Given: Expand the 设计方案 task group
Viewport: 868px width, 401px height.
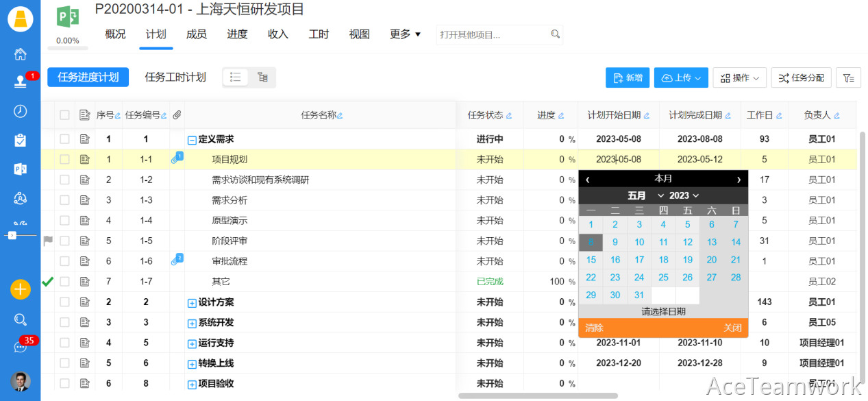Looking at the screenshot, I should pos(192,302).
